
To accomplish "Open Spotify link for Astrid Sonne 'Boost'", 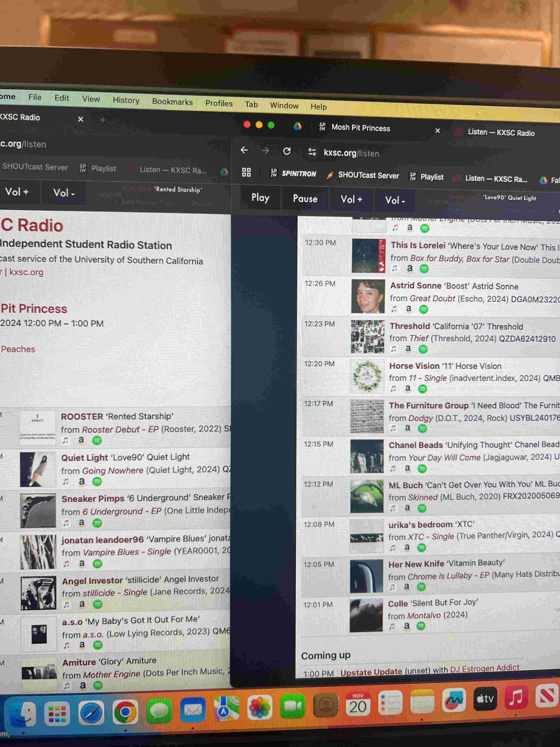I will pyautogui.click(x=423, y=309).
